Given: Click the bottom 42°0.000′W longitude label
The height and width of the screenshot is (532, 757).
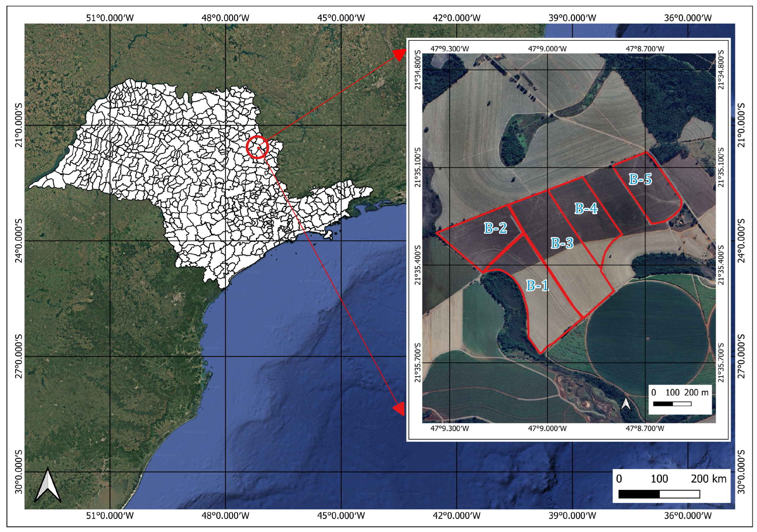Looking at the screenshot, I should pos(457,516).
